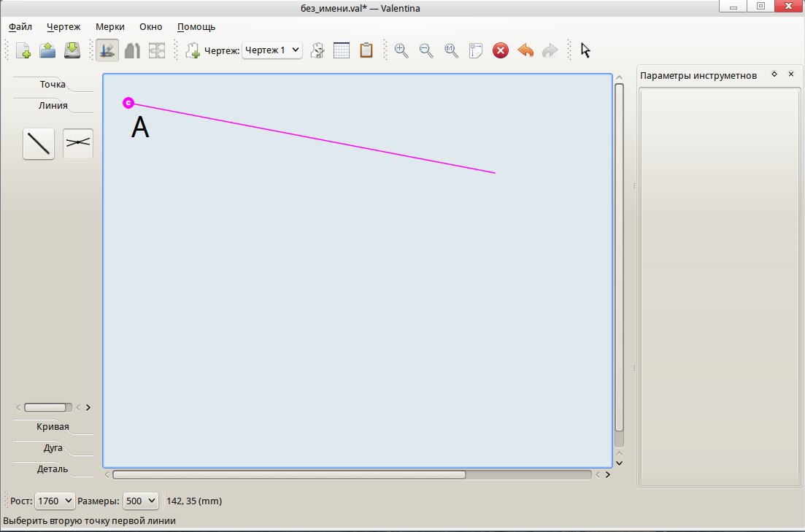Select the Линия tool section

tap(53, 105)
